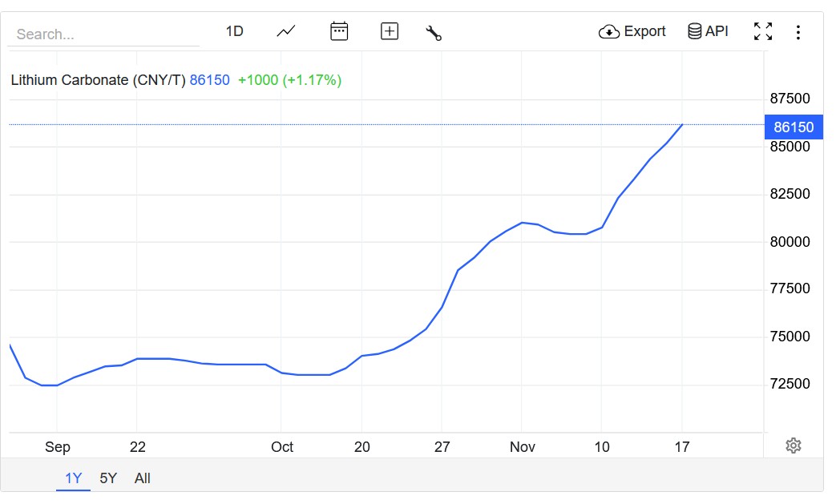Show the All time range

(143, 478)
